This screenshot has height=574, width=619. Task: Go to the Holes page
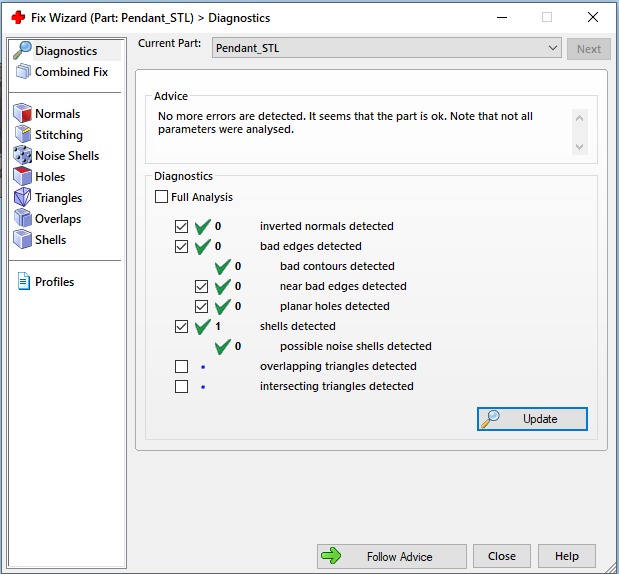50,176
